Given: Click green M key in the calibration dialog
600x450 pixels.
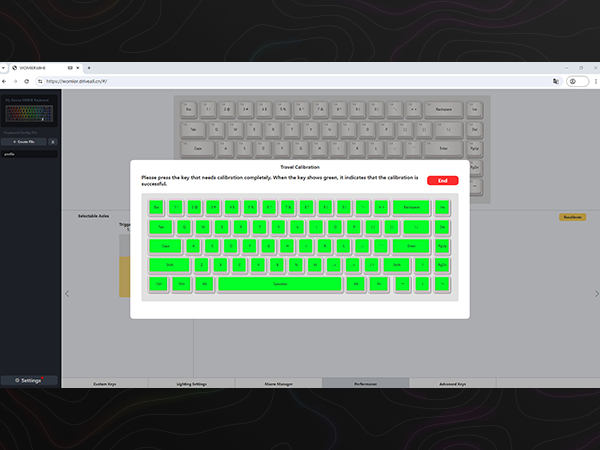Looking at the screenshot, I should tap(315, 265).
